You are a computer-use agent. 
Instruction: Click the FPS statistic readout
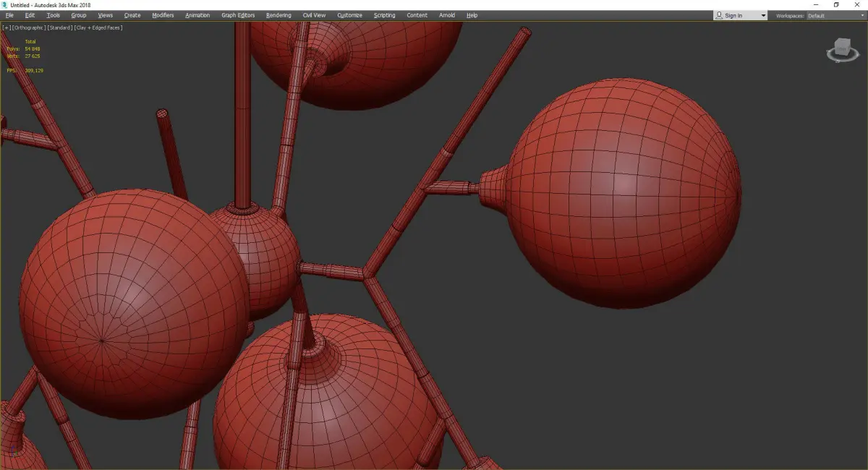click(25, 70)
